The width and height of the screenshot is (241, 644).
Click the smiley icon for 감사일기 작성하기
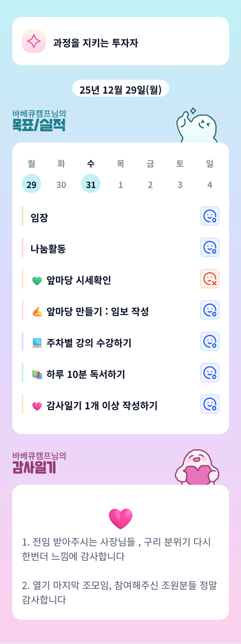(x=210, y=404)
